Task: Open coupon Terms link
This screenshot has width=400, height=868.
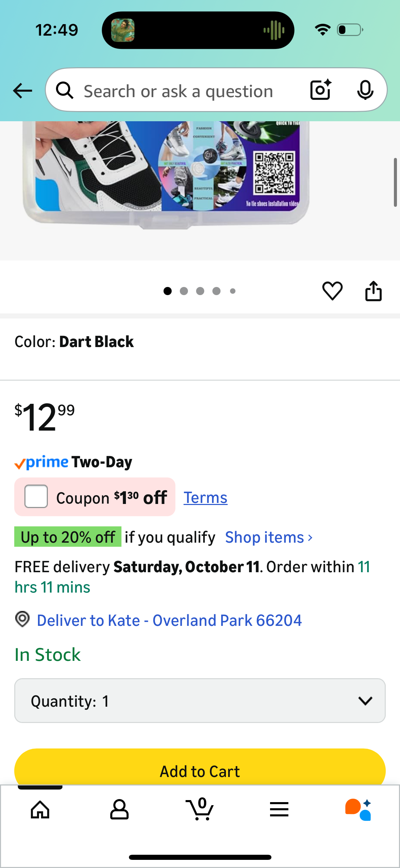Action: 205,498
